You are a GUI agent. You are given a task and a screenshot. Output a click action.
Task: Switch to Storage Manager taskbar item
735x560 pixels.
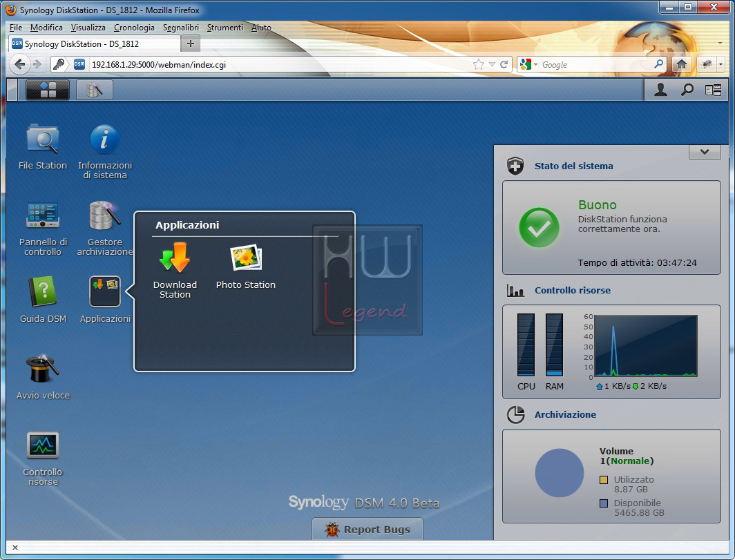[x=94, y=90]
